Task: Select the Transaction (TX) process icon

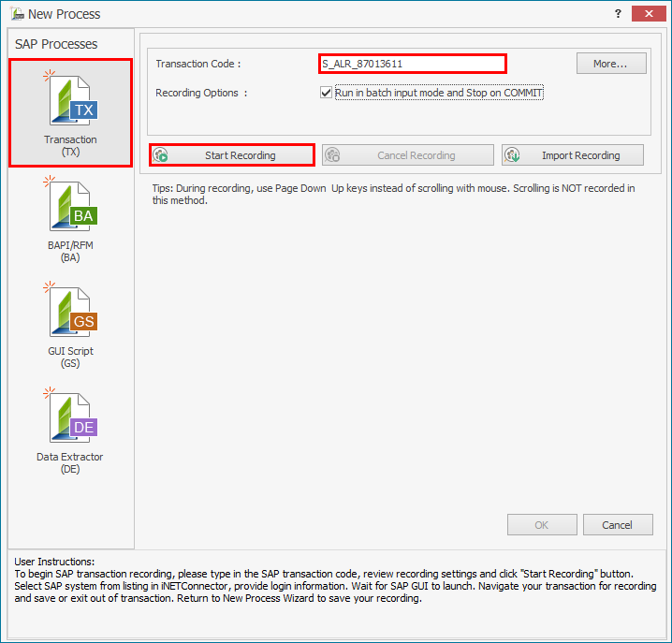Action: [71, 101]
